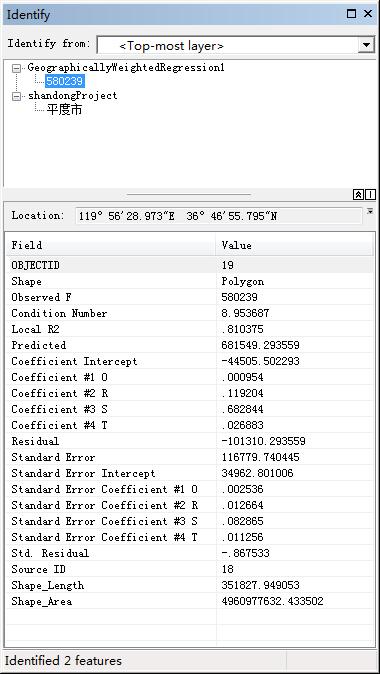Click Coefficient Intercept value -44505.502293
The height and width of the screenshot is (674, 380).
(x=260, y=361)
